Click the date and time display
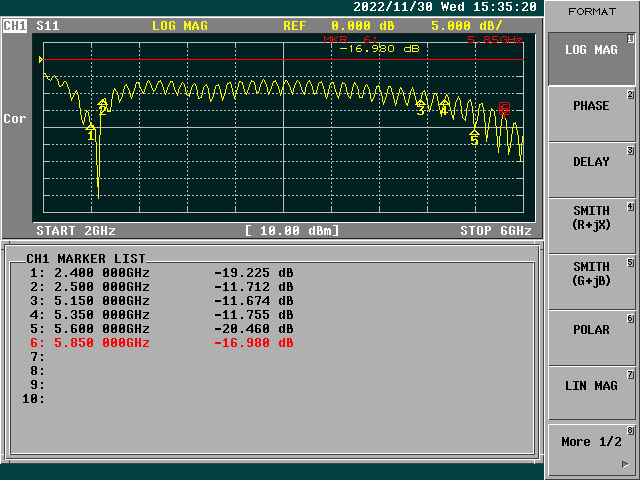The height and width of the screenshot is (480, 640). tap(445, 7)
